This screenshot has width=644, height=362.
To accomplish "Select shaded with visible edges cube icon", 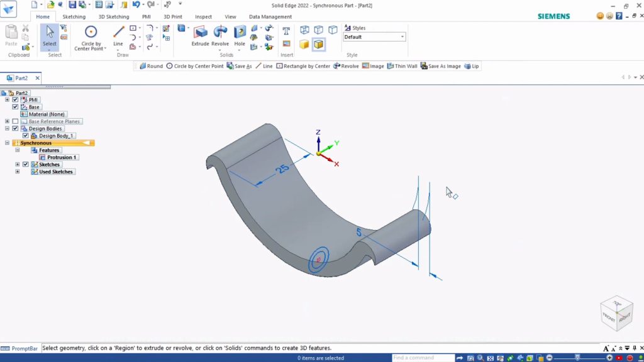I will [319, 45].
